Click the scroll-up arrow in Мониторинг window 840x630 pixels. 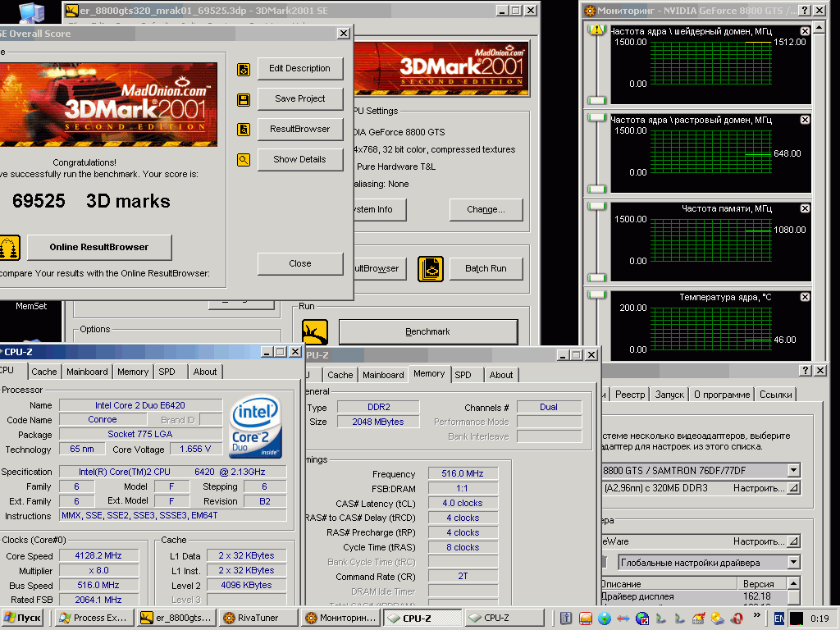point(819,26)
